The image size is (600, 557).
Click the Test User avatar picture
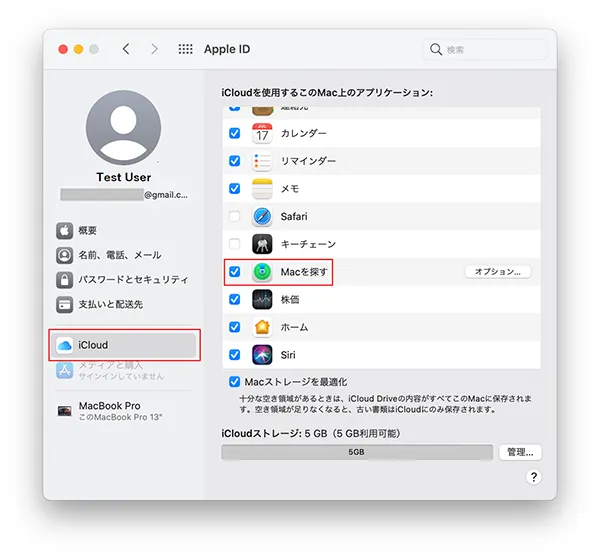123,127
